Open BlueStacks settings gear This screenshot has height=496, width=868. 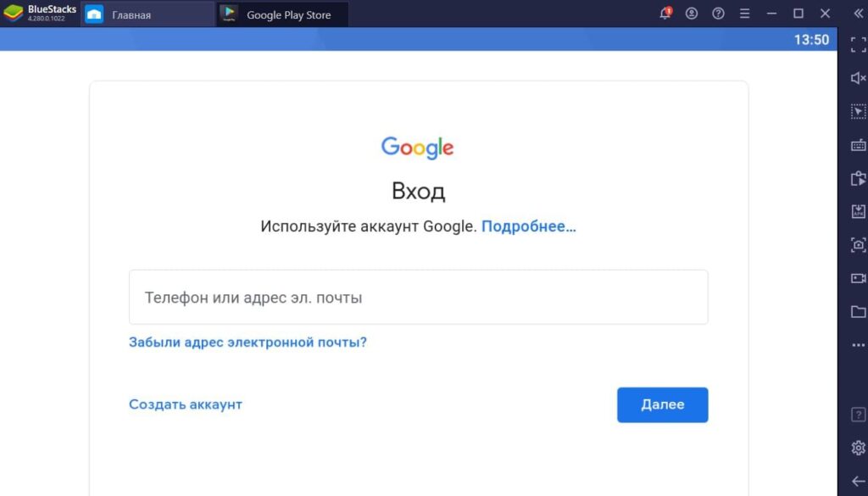coord(858,447)
